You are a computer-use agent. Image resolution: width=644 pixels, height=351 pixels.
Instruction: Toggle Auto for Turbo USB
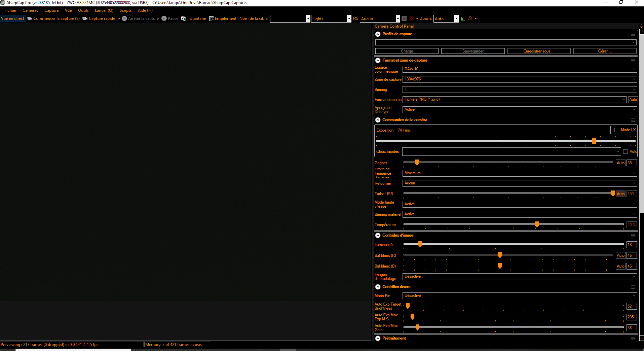620,194
